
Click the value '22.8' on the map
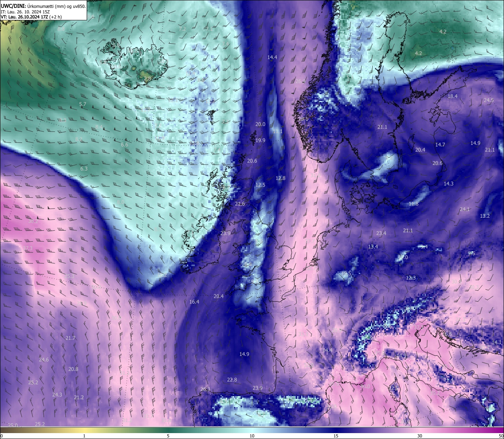coord(232,380)
